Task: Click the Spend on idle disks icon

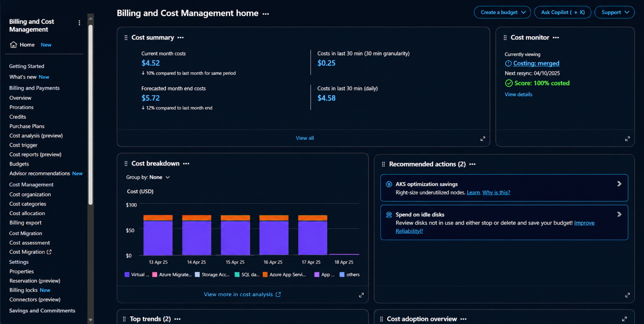Action: click(x=389, y=215)
